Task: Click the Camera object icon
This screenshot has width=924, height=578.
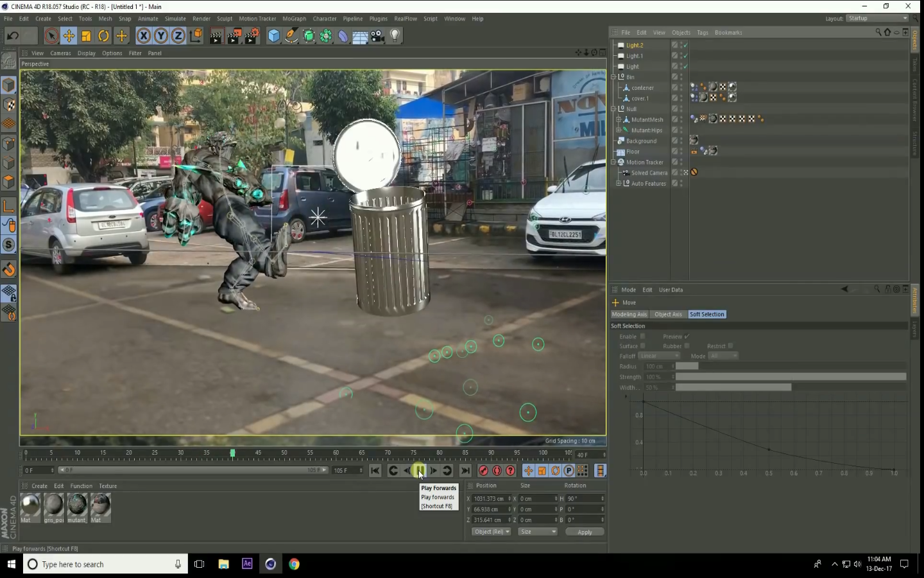Action: [378, 36]
